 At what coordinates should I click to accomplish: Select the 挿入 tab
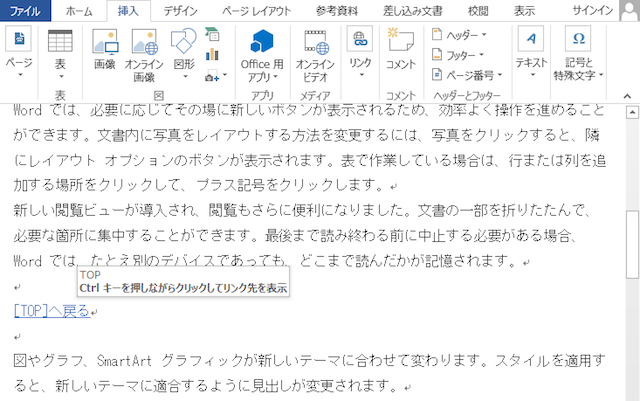click(128, 11)
